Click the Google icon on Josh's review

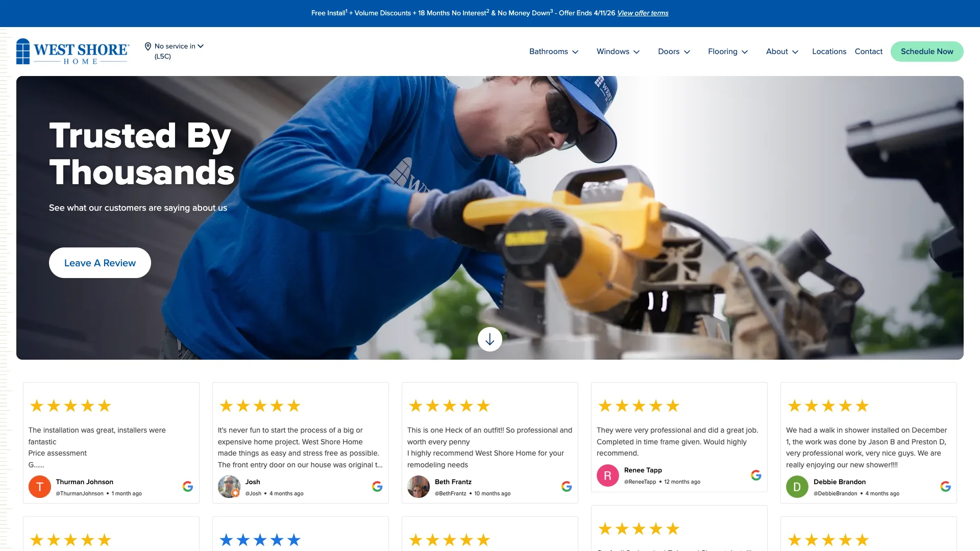377,487
